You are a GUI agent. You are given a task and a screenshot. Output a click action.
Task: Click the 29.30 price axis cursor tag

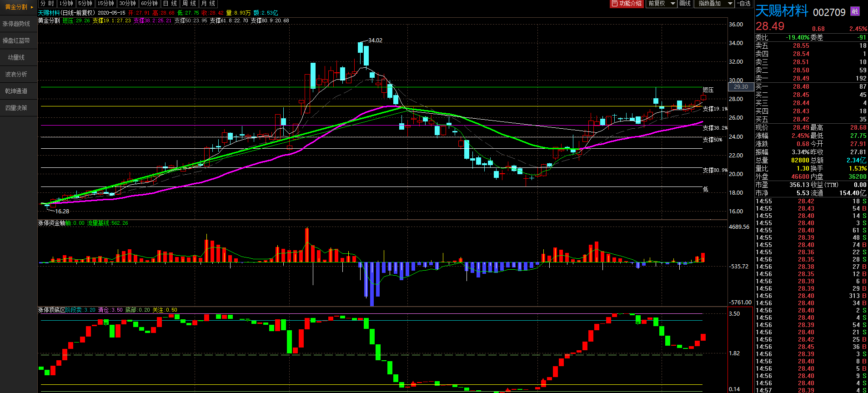(x=741, y=87)
